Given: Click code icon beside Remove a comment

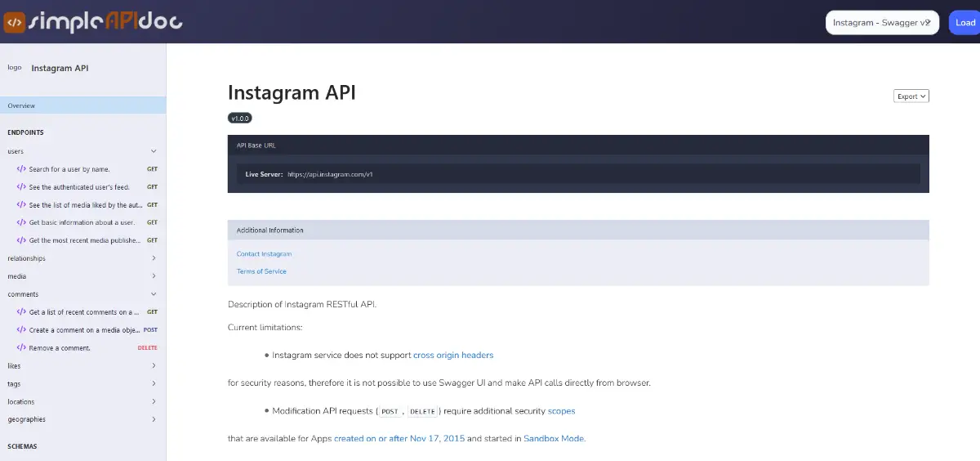Looking at the screenshot, I should point(21,347).
